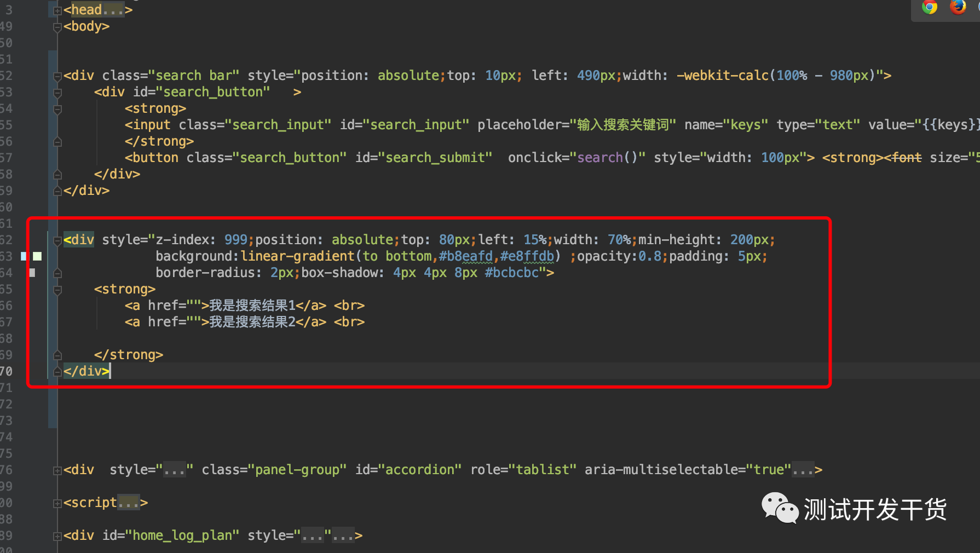Click the anchor text 我是搜索结果1
The height and width of the screenshot is (553, 980).
252,306
